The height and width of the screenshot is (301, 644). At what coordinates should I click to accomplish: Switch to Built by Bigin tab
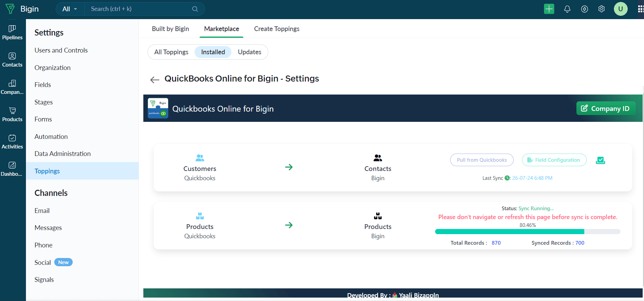170,29
